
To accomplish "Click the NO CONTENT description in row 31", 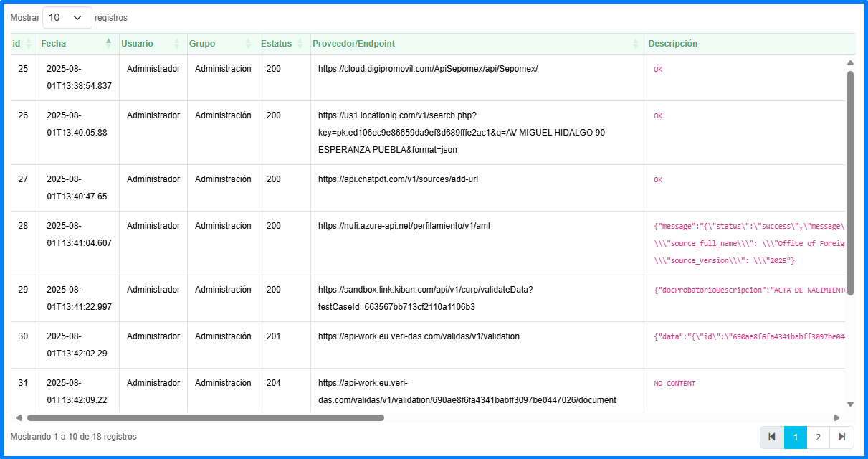I will click(x=674, y=384).
